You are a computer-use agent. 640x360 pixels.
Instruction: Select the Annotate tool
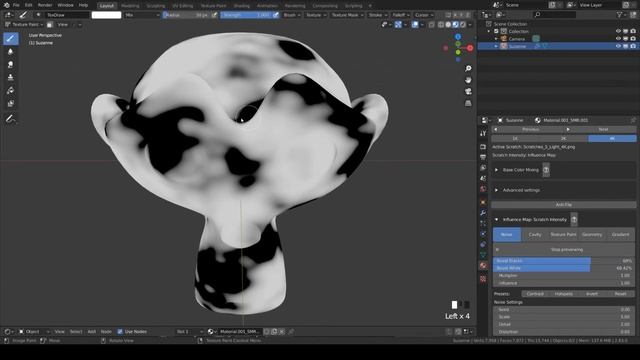11,119
